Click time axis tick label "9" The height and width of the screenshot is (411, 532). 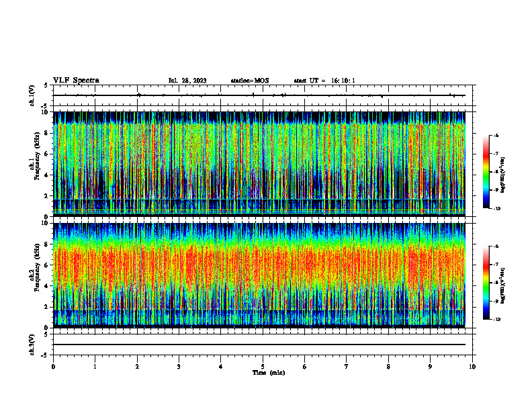tap(430, 367)
